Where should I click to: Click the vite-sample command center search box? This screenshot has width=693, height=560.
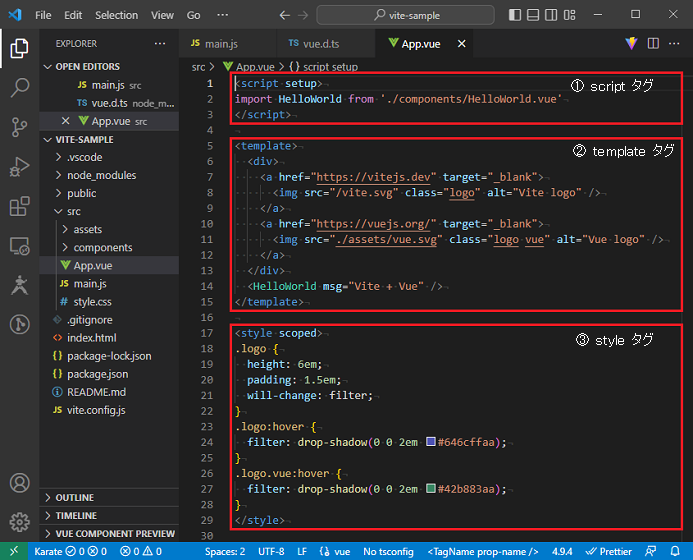[405, 15]
